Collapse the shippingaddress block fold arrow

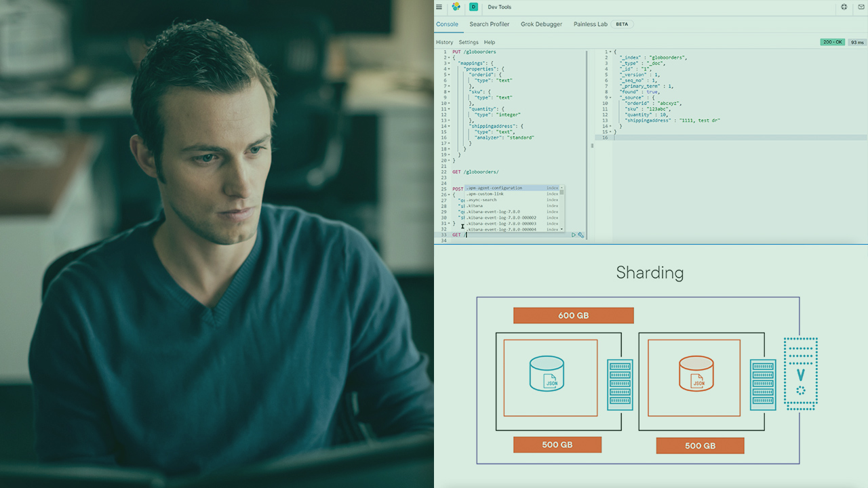pos(448,126)
